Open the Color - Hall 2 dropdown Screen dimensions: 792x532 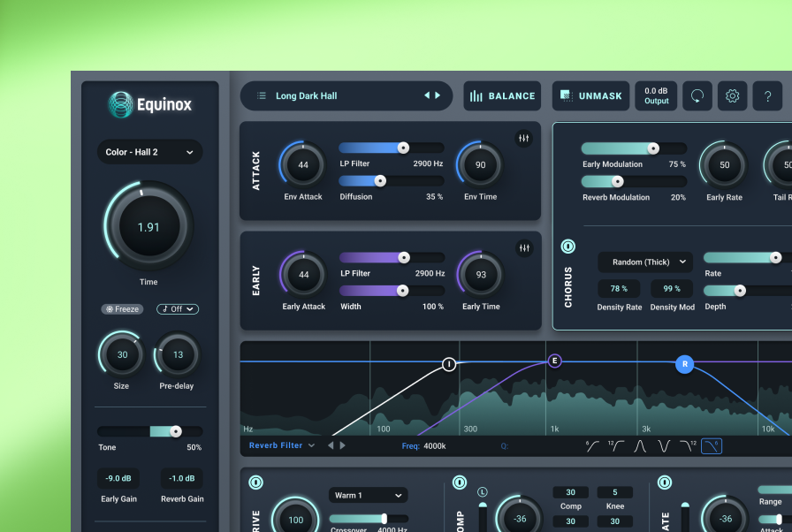(149, 152)
